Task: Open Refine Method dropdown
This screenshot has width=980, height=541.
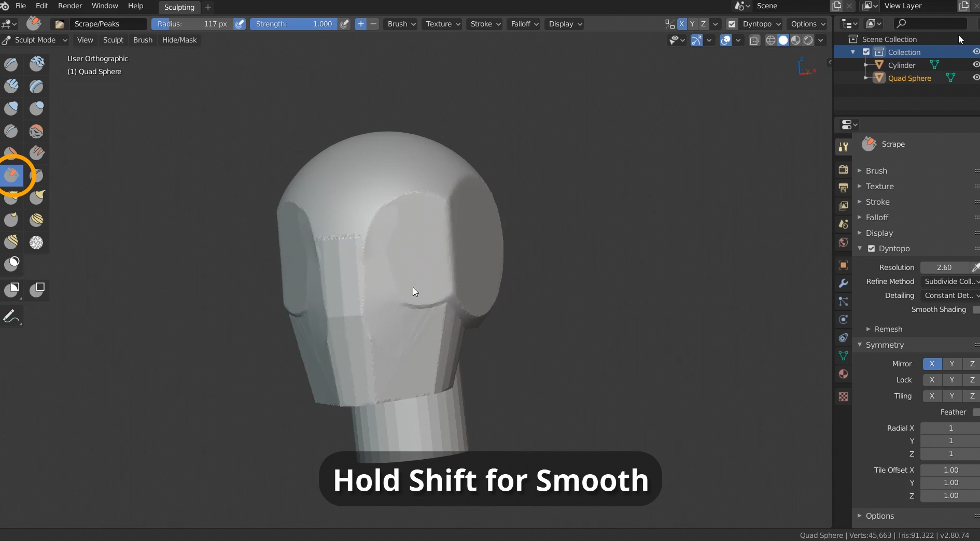Action: [x=950, y=281]
